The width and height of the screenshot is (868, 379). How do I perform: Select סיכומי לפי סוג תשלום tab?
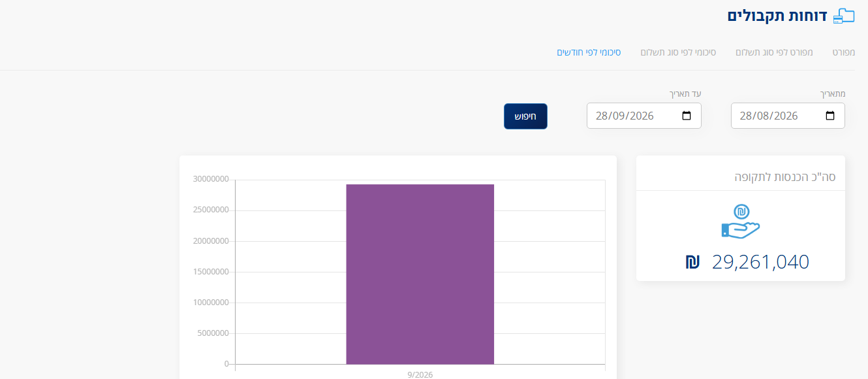coord(678,52)
